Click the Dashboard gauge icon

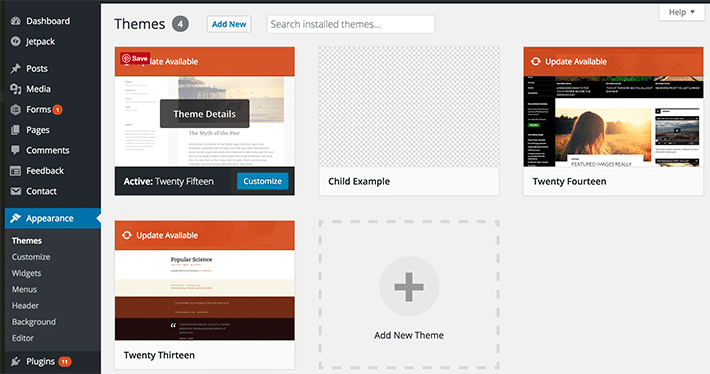tap(16, 21)
